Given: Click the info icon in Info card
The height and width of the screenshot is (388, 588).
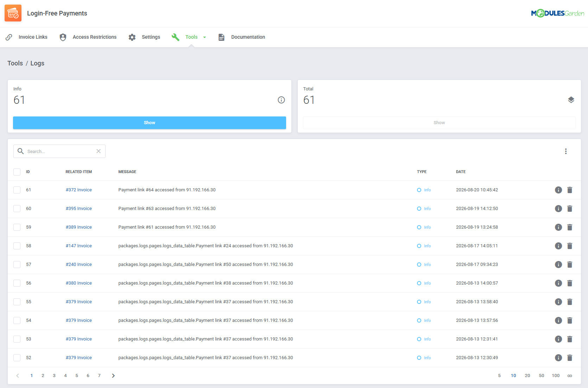Looking at the screenshot, I should [281, 100].
